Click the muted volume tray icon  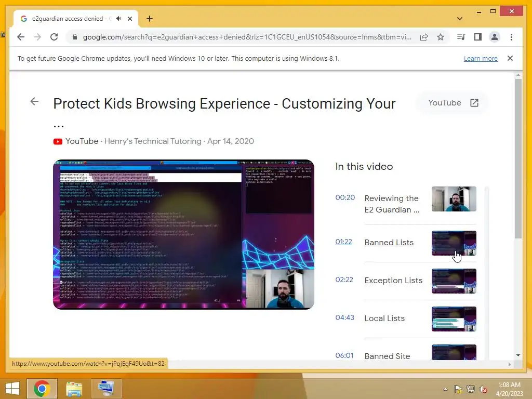(483, 389)
